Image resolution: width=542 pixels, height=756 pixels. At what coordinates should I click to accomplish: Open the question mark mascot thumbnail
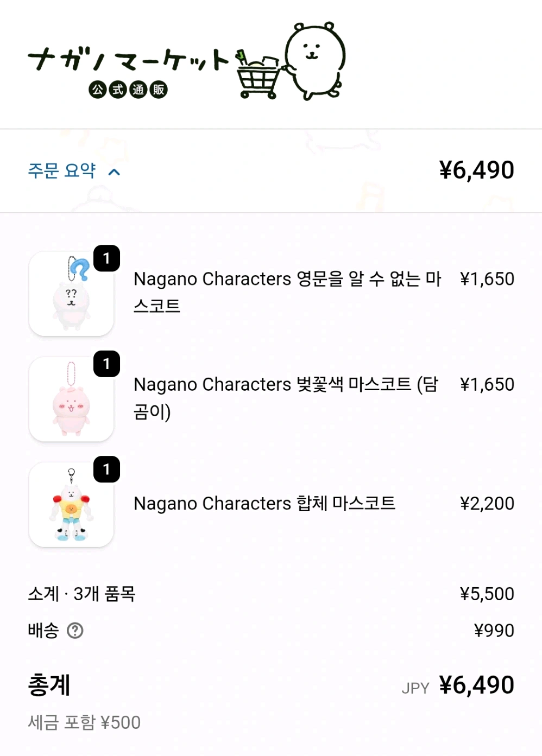[71, 294]
